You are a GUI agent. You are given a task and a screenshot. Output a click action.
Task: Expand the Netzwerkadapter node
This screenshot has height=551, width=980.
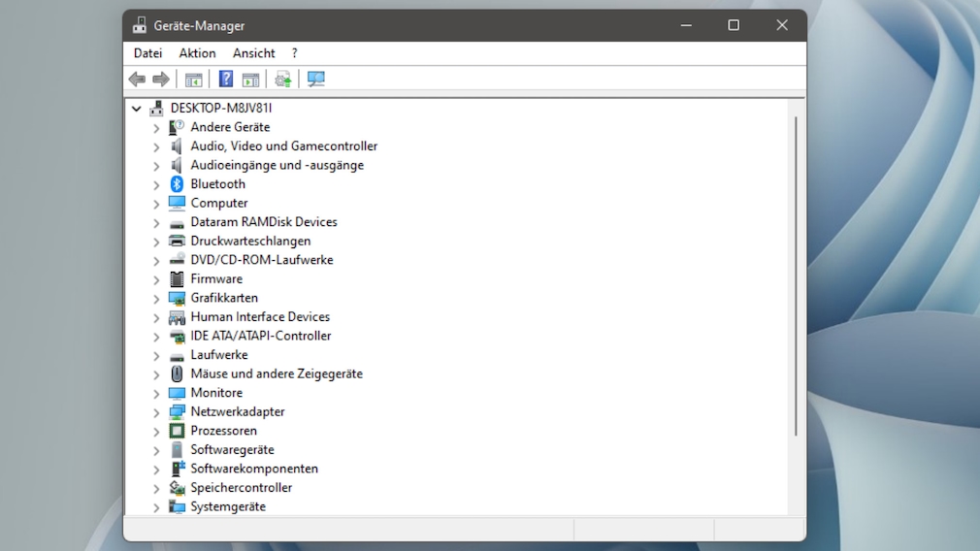(156, 412)
